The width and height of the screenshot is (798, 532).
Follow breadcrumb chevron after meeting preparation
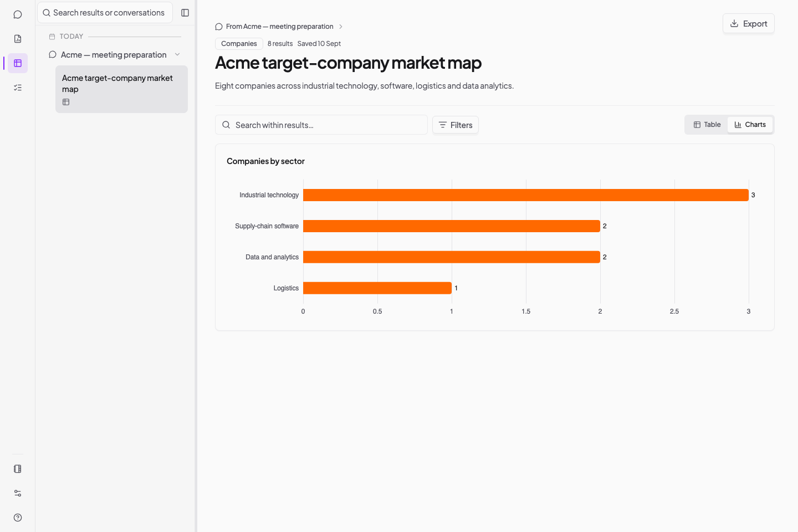coord(341,27)
